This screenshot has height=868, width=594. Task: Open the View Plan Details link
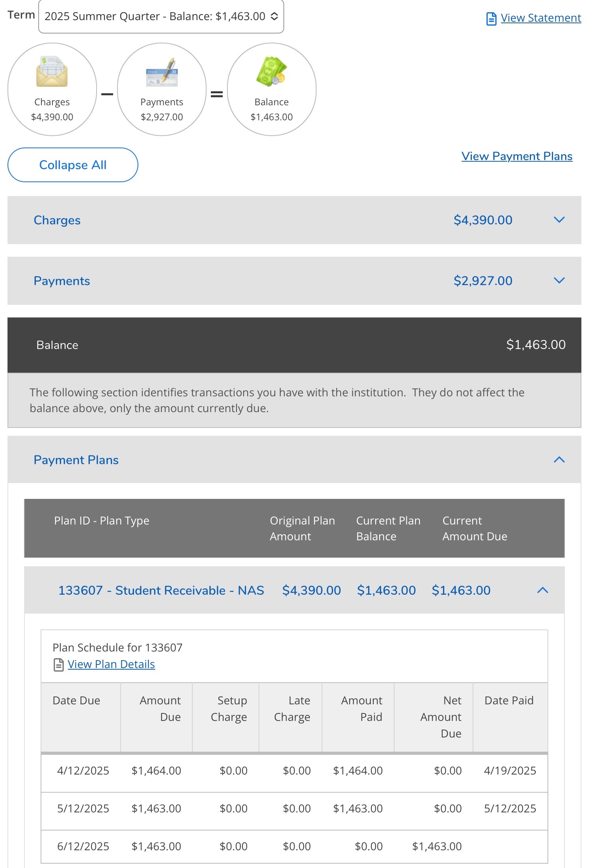coord(111,665)
